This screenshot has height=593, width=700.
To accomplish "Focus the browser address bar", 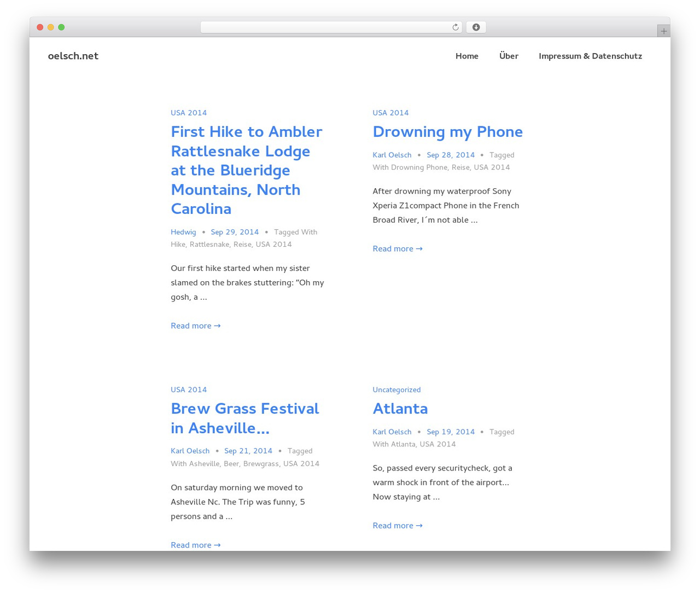I will tap(331, 27).
